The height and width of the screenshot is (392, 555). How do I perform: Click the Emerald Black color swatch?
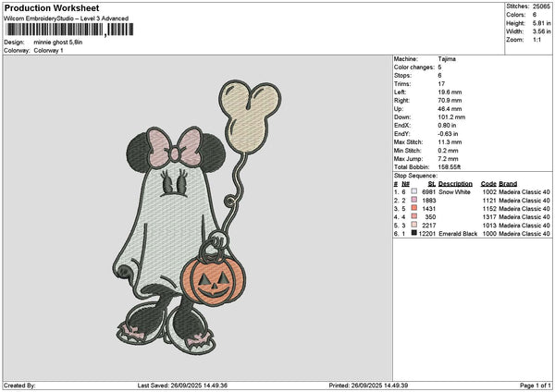pyautogui.click(x=414, y=234)
